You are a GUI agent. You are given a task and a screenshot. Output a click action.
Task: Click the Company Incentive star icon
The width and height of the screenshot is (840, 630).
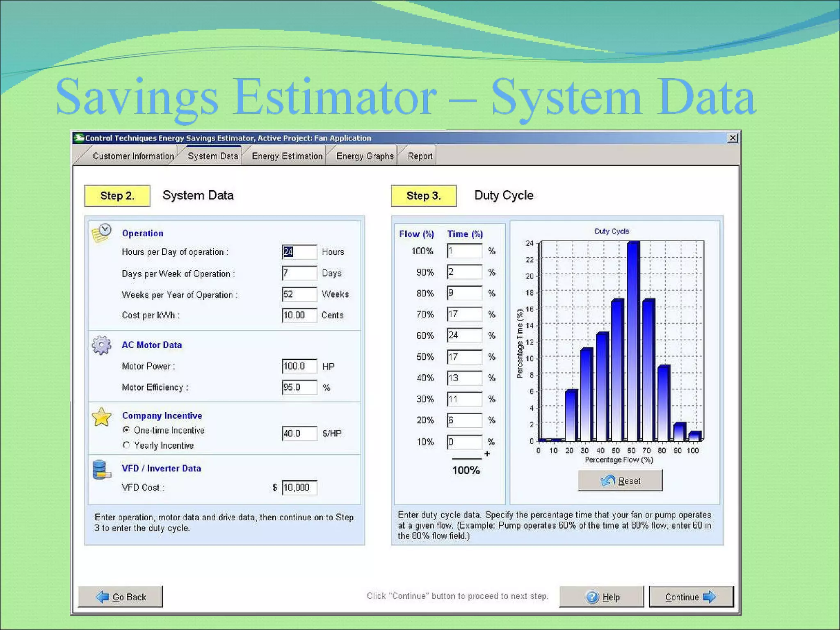pyautogui.click(x=101, y=417)
